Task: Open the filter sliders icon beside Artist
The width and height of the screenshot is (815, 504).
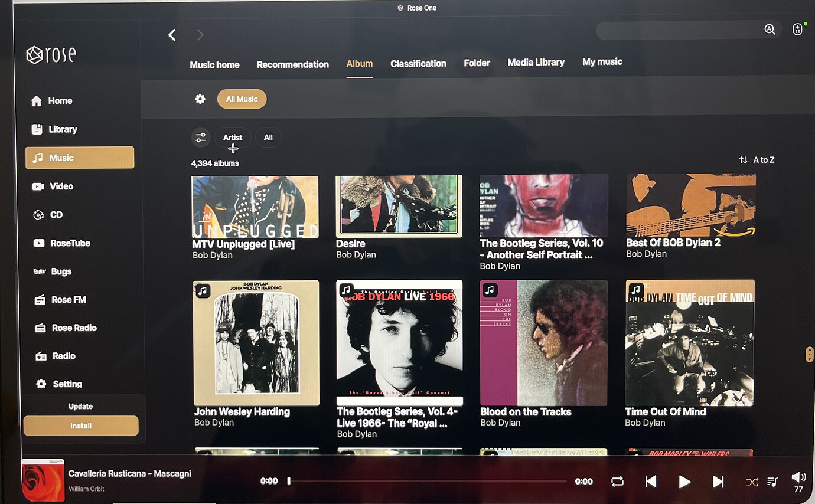Action: (201, 138)
